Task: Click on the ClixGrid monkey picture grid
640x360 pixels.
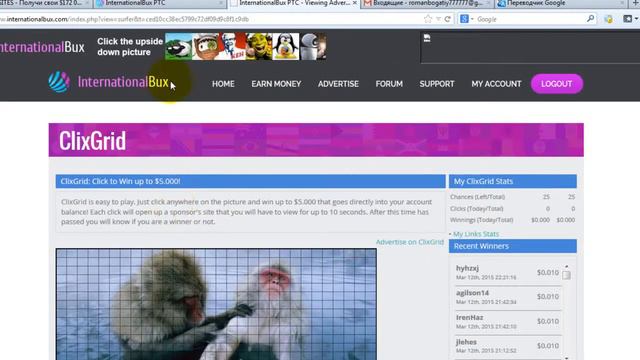Action: (216, 304)
